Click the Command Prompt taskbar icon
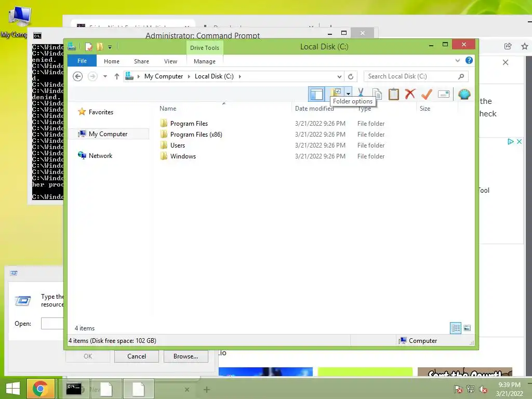532x399 pixels. (x=74, y=389)
